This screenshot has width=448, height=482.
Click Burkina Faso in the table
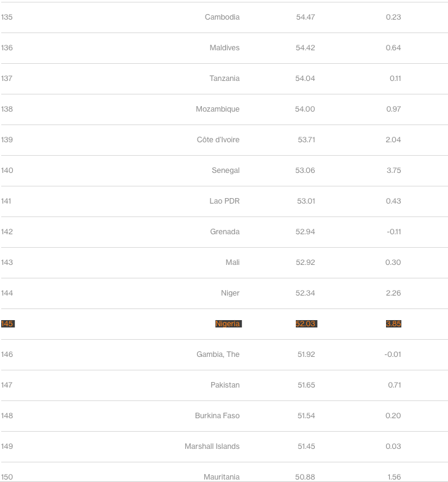217,416
